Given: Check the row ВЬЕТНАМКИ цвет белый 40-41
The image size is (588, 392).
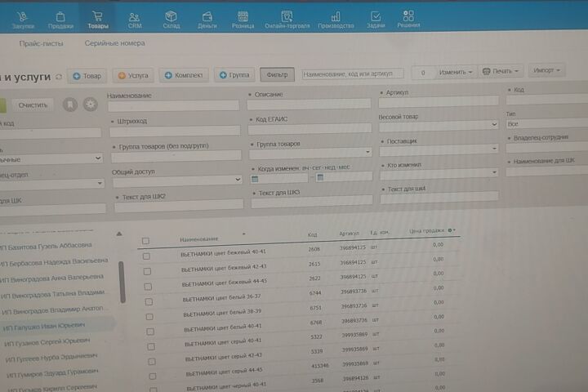Looking at the screenshot, I should 150,332.
